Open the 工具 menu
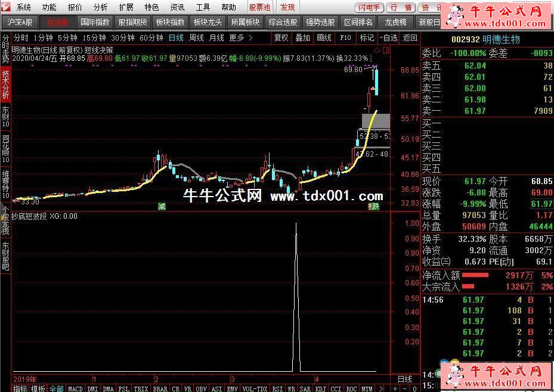The height and width of the screenshot is (392, 554). coord(203,7)
